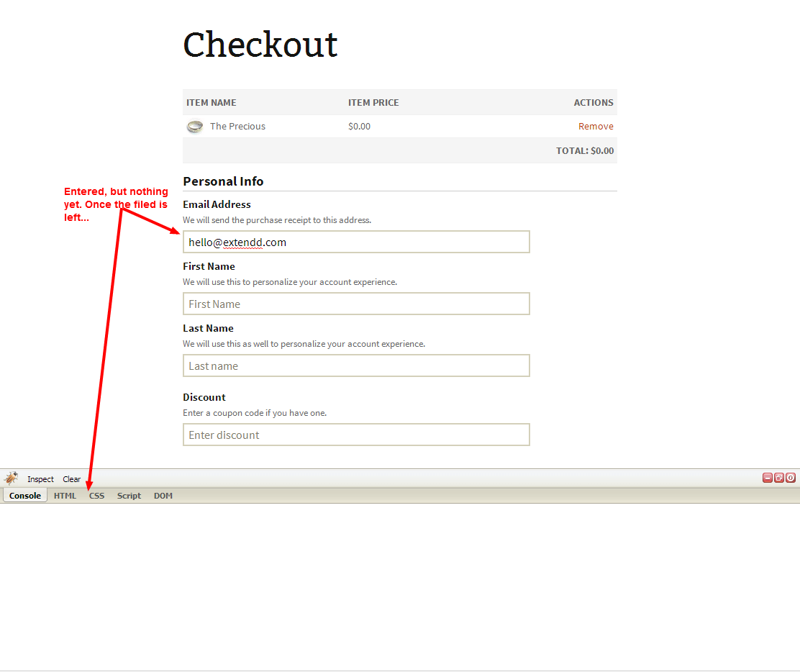
Task: Click the Enter discount coupon field
Action: click(x=356, y=435)
